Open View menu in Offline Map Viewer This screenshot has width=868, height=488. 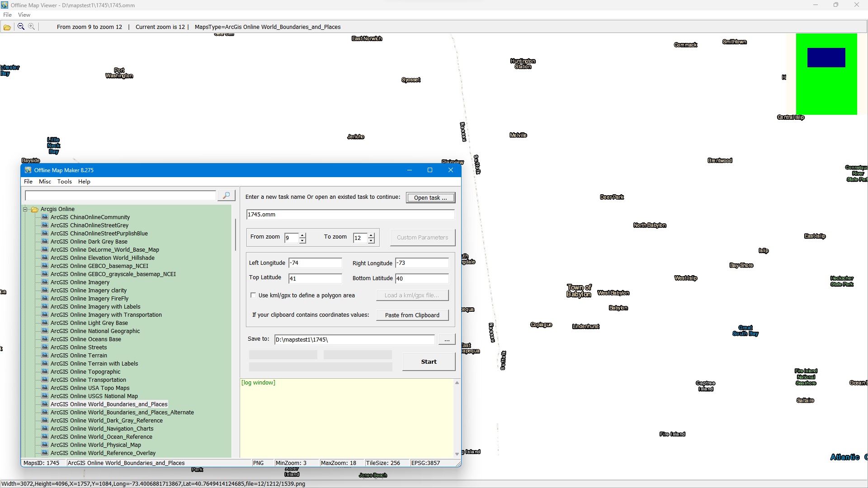click(24, 14)
